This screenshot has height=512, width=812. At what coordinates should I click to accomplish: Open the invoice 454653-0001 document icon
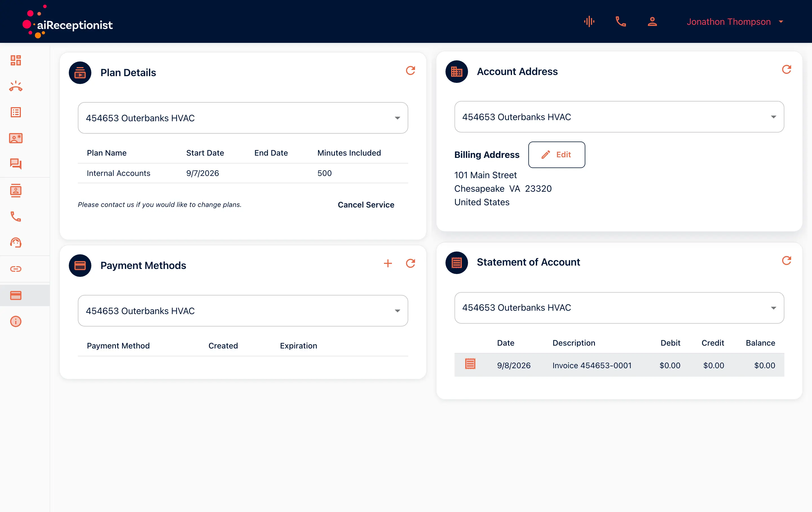point(470,364)
